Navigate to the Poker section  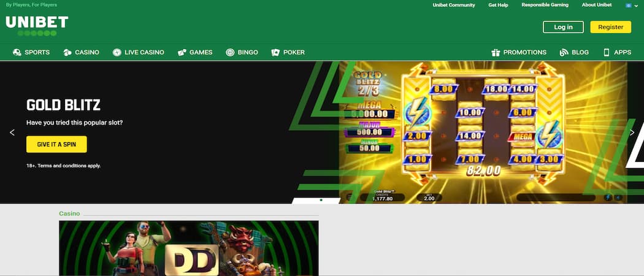pyautogui.click(x=288, y=53)
